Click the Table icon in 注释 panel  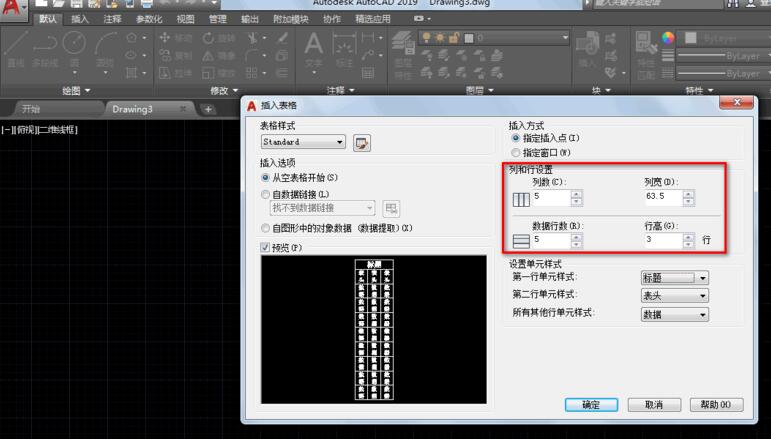368,73
